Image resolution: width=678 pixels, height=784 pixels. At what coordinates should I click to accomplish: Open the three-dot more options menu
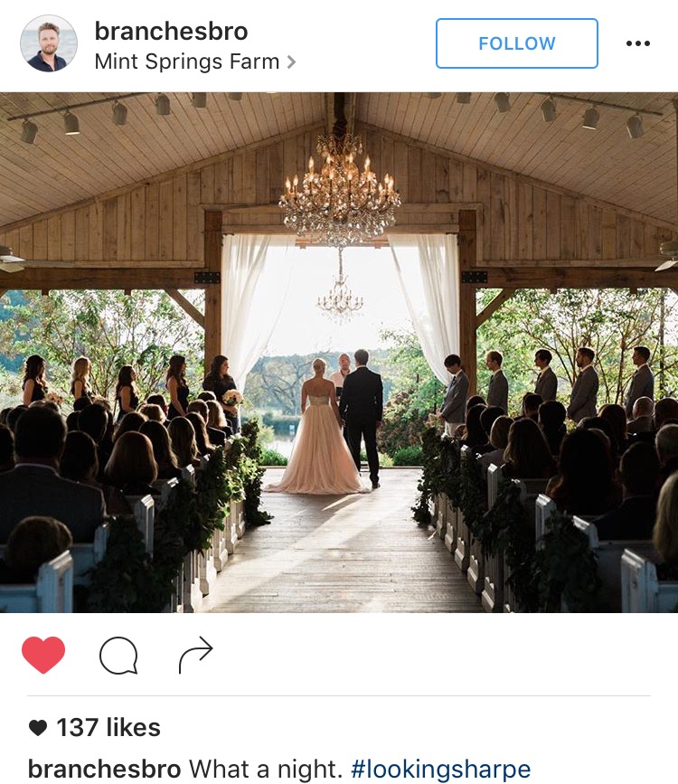[x=638, y=43]
